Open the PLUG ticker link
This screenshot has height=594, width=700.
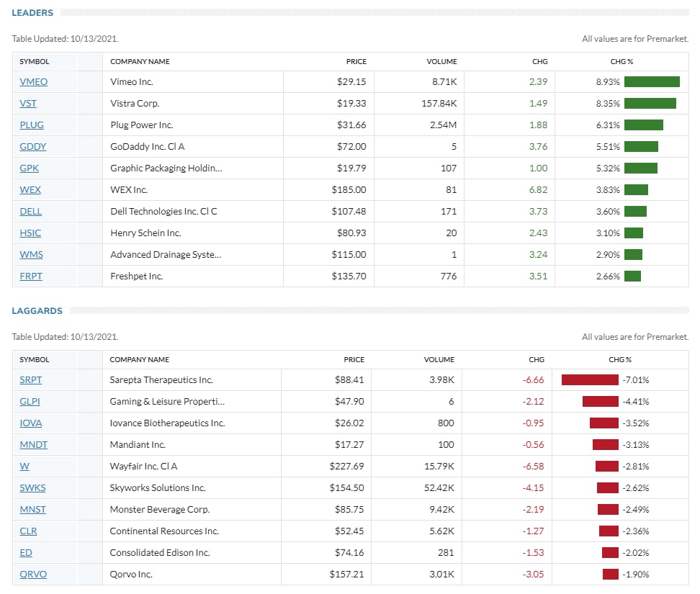click(x=32, y=125)
